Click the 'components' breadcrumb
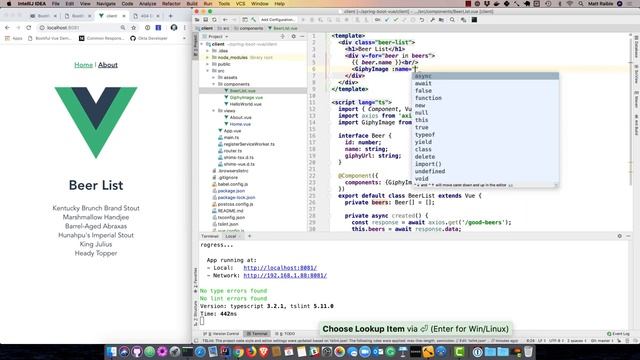The image size is (640, 360). coord(251,28)
